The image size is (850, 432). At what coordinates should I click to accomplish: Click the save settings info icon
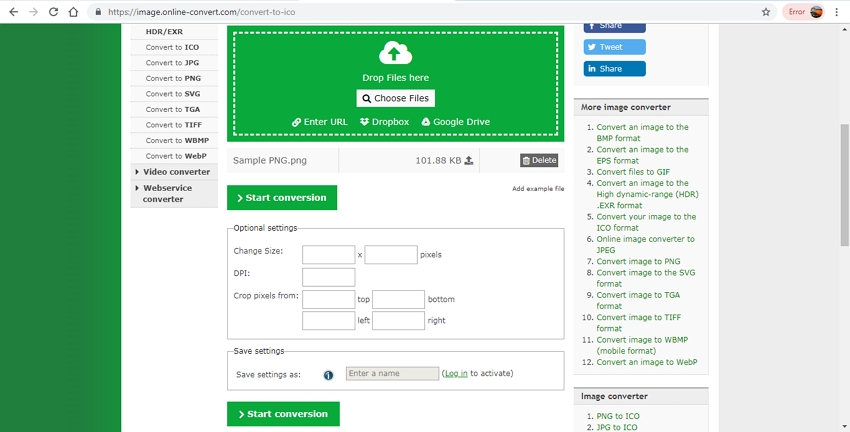click(x=328, y=374)
